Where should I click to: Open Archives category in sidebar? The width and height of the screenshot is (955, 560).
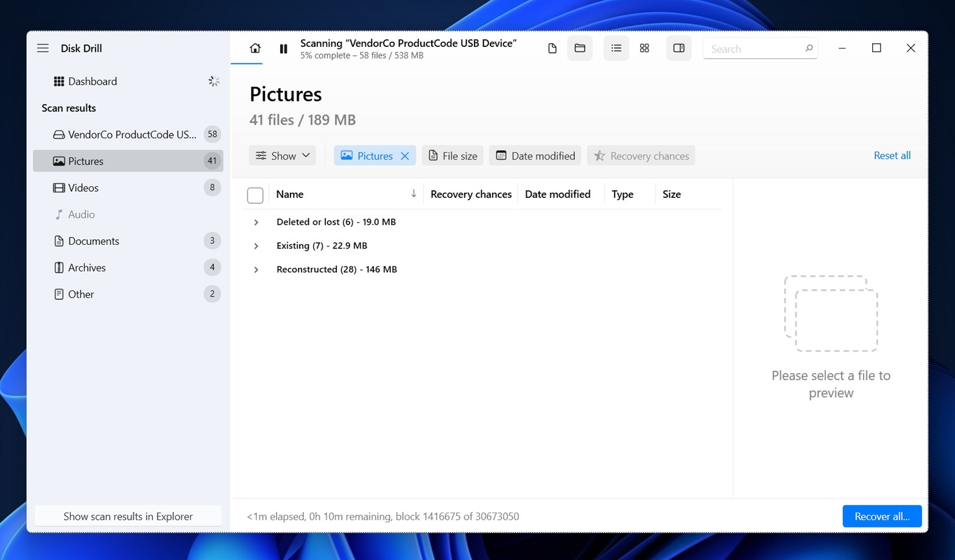point(86,267)
